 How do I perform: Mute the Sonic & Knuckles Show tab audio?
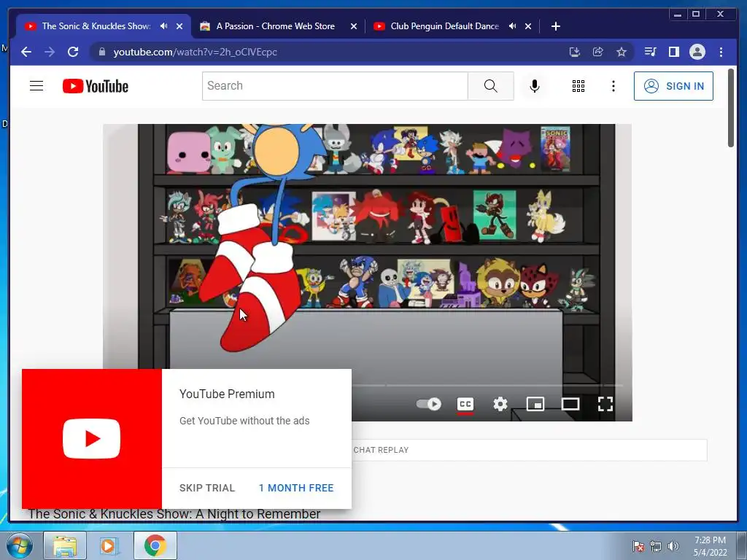point(164,26)
